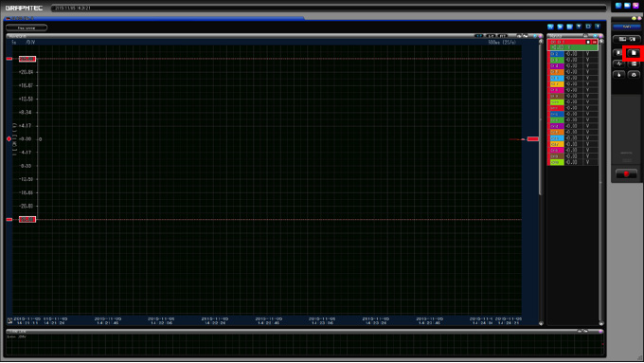Click the upper red cursor value box
Image resolution: width=644 pixels, height=363 pixels.
27,59
